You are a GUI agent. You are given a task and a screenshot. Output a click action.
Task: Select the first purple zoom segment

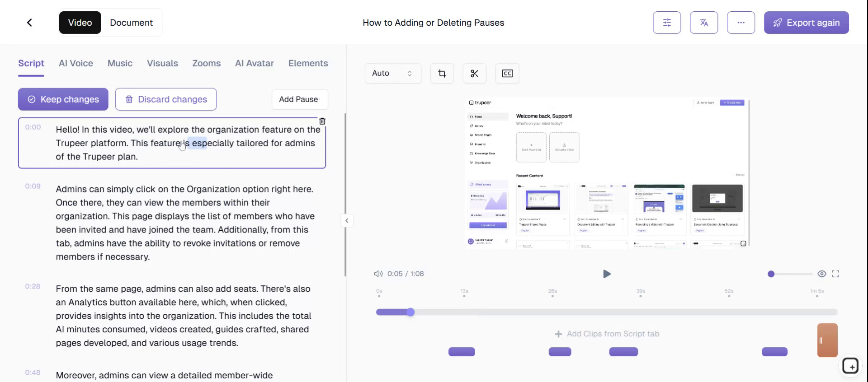[462, 352]
